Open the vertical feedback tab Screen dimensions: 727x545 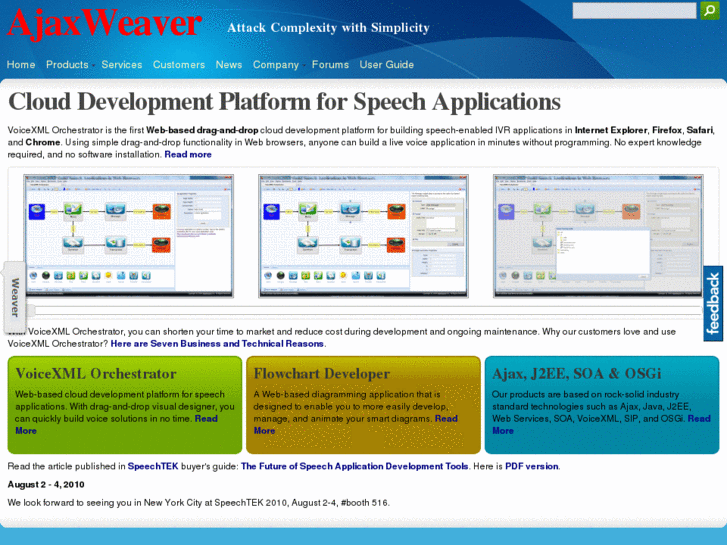(x=713, y=303)
